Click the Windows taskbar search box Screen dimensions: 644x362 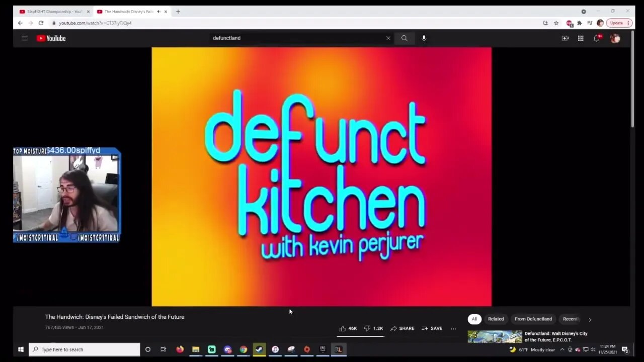(85, 349)
